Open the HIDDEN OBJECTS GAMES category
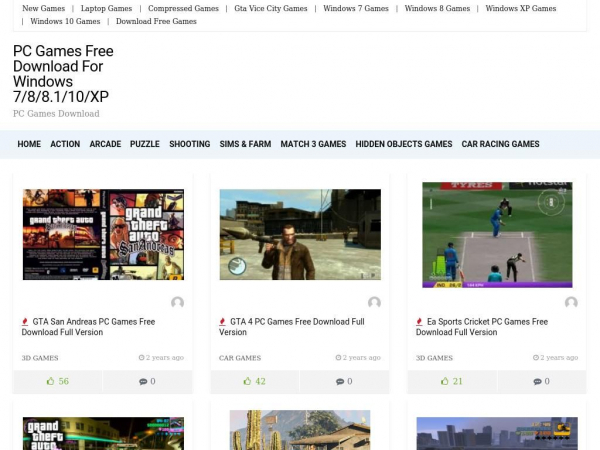 click(x=404, y=144)
